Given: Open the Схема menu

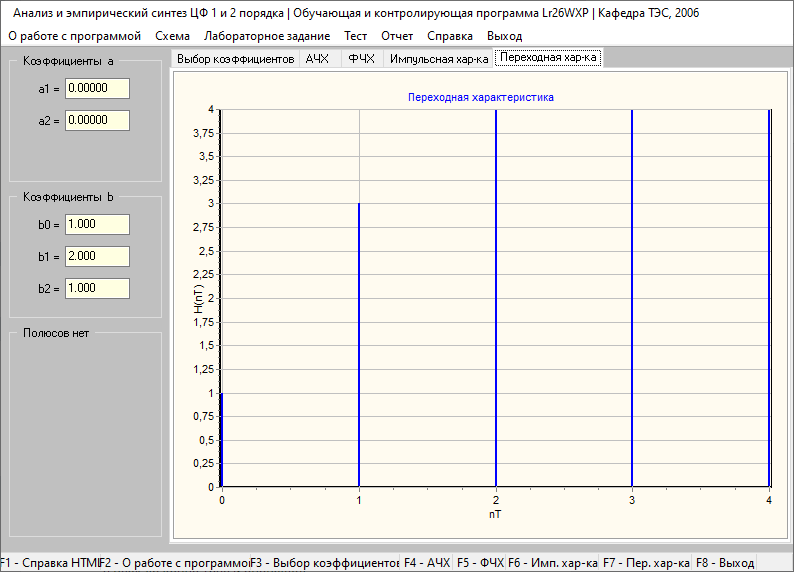Looking at the screenshot, I should click(173, 36).
